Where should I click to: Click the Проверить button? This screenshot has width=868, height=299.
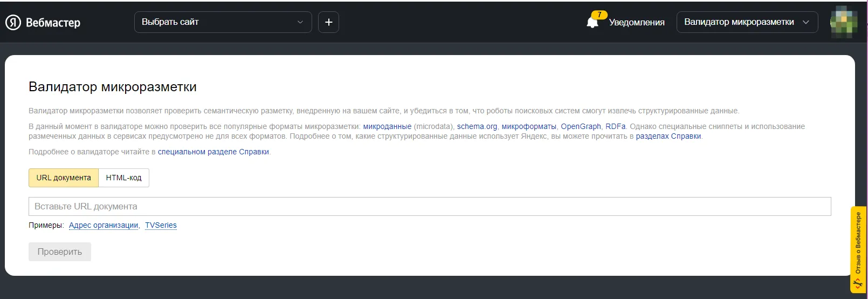tap(60, 252)
